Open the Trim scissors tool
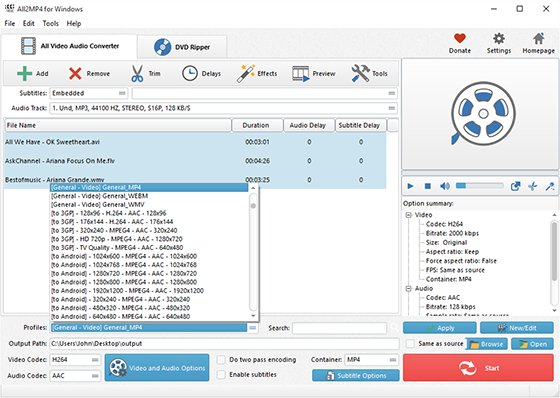Viewport: 560px width, 398px height. [137, 74]
